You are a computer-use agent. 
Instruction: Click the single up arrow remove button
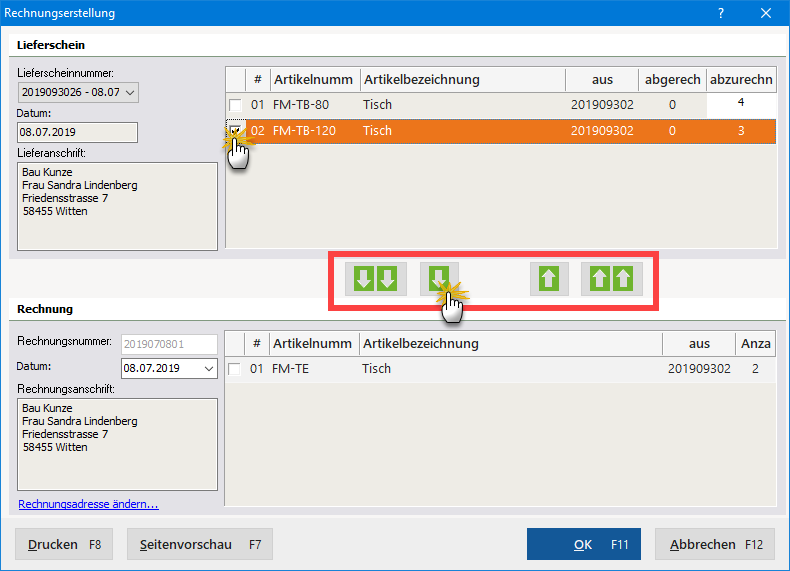pyautogui.click(x=549, y=279)
